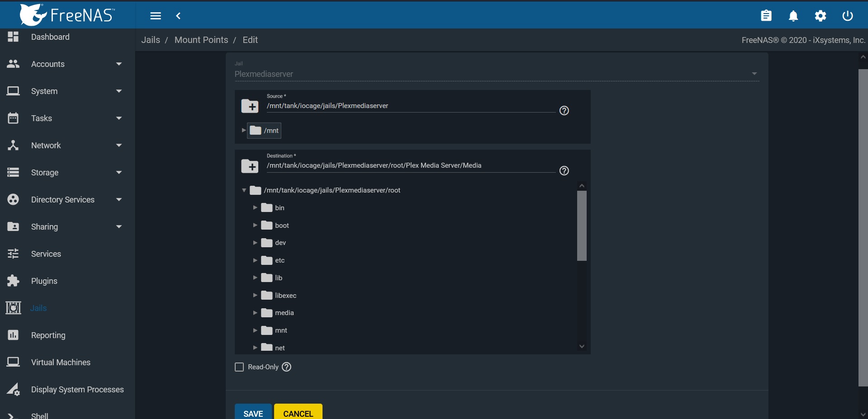Click the power button icon
This screenshot has height=419, width=868.
tap(848, 16)
